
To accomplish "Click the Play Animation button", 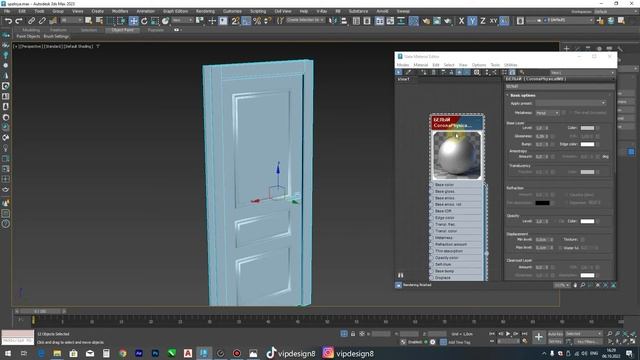I will point(508,334).
